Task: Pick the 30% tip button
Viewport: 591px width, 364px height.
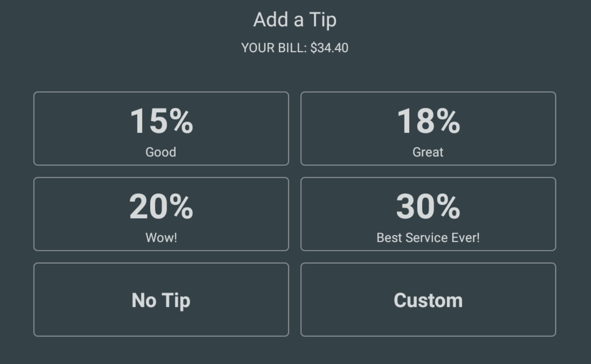Action: [x=428, y=214]
